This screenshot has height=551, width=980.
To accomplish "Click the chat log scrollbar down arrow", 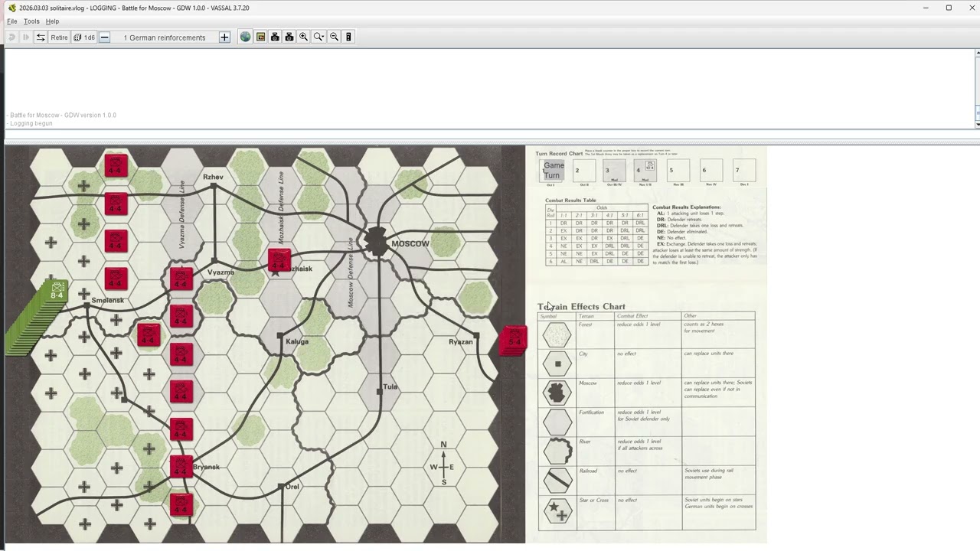I will (977, 124).
